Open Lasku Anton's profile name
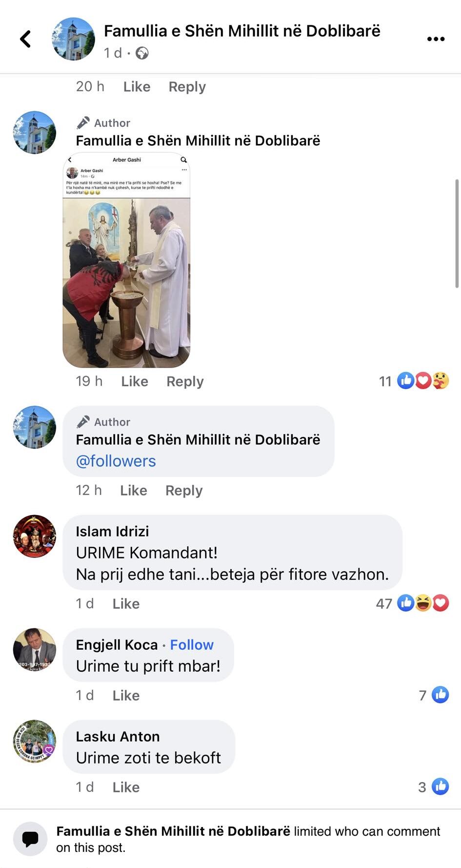The height and width of the screenshot is (868, 461). [118, 736]
